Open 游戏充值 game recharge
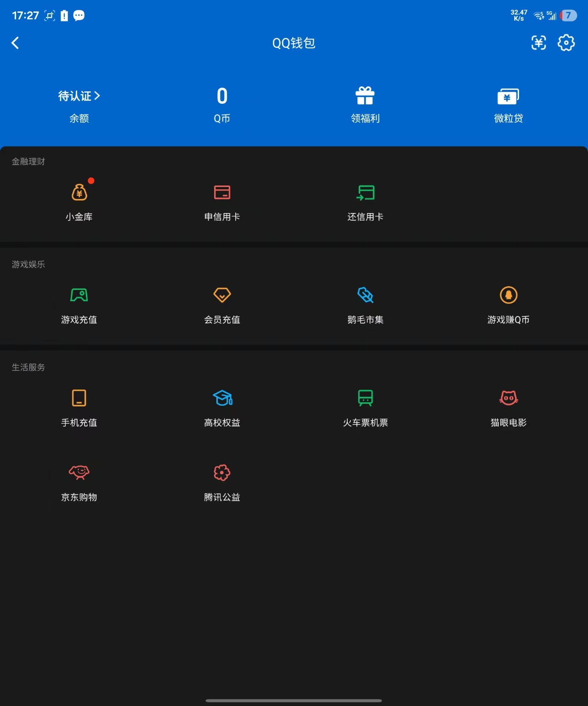The height and width of the screenshot is (706, 588). (79, 303)
